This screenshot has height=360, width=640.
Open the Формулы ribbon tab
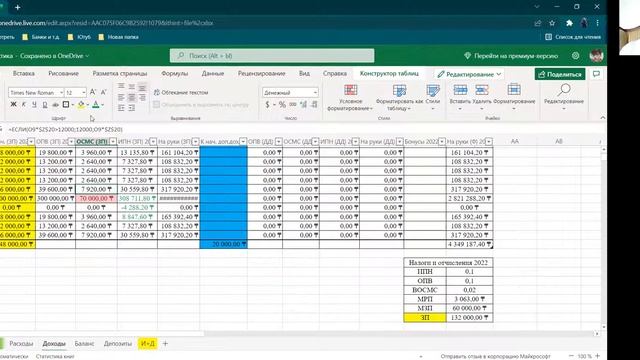(x=174, y=73)
